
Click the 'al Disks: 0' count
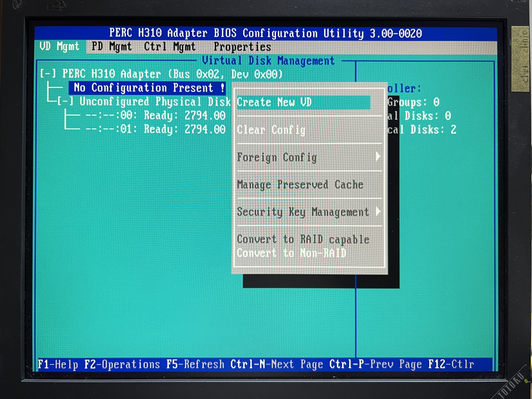pyautogui.click(x=419, y=116)
